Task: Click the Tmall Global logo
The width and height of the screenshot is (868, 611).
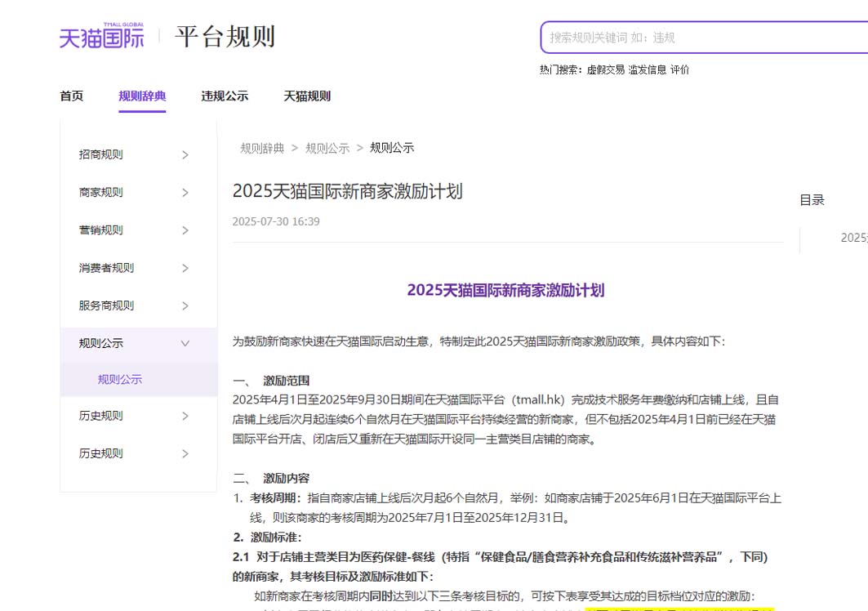Action: (x=102, y=36)
